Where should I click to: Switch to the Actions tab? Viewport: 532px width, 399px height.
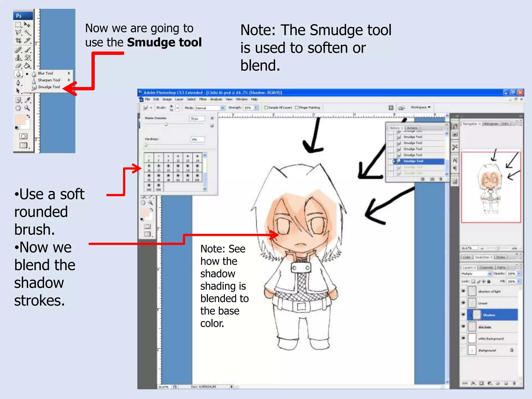pyautogui.click(x=412, y=128)
